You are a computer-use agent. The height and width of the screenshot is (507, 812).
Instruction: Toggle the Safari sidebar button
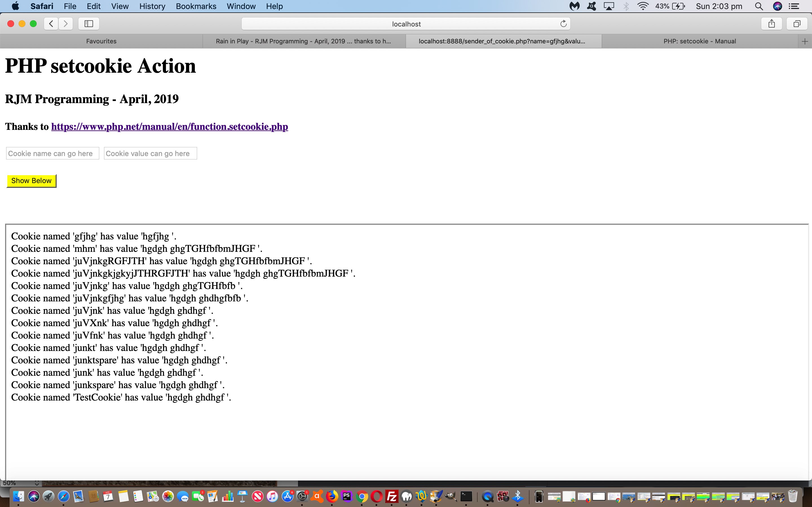tap(89, 23)
